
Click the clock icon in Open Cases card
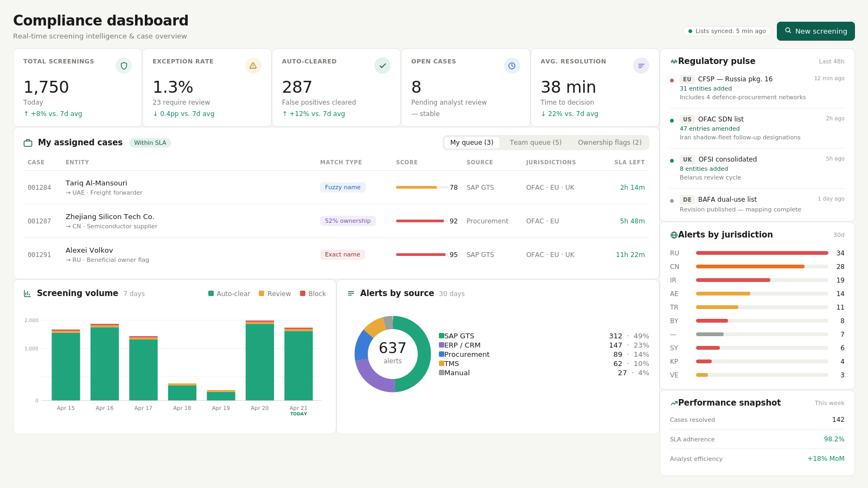(512, 66)
